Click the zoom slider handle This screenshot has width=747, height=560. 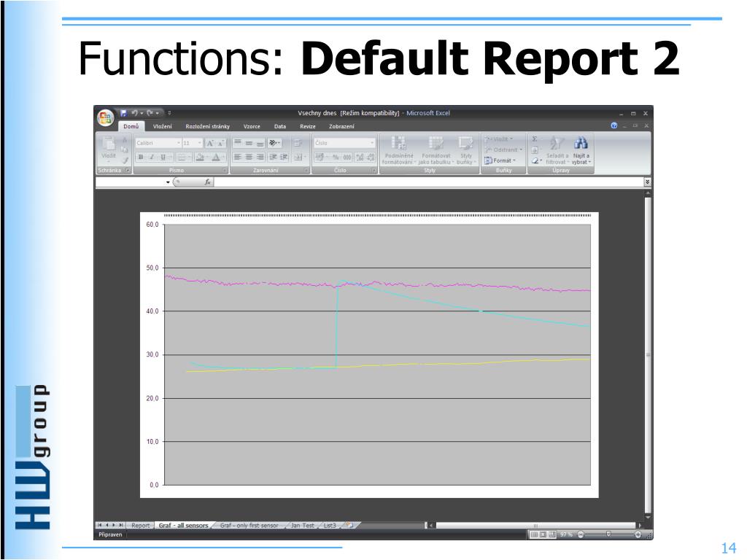(x=608, y=534)
